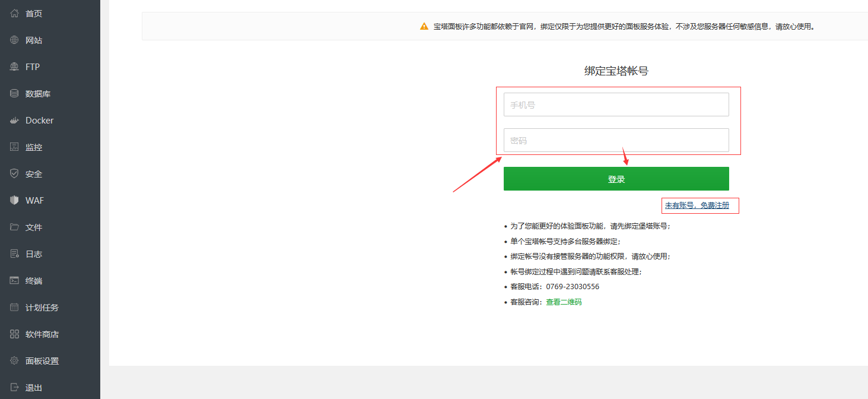Click the shield check icon beside 安全
Image resolution: width=868 pixels, height=399 pixels.
click(x=15, y=173)
